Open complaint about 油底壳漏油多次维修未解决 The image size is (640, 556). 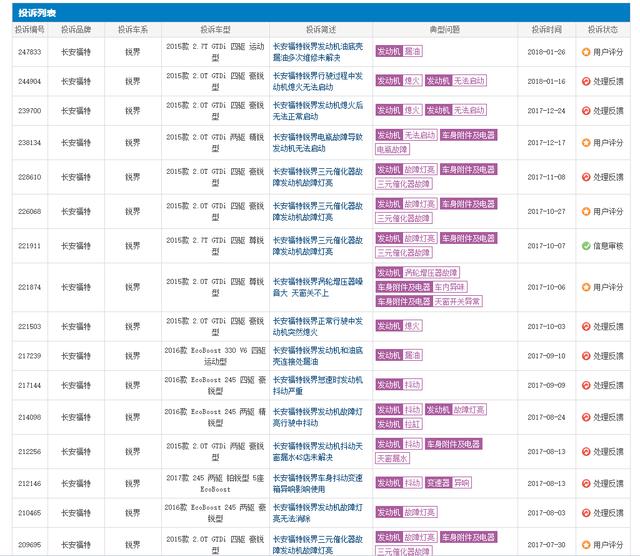tap(318, 52)
